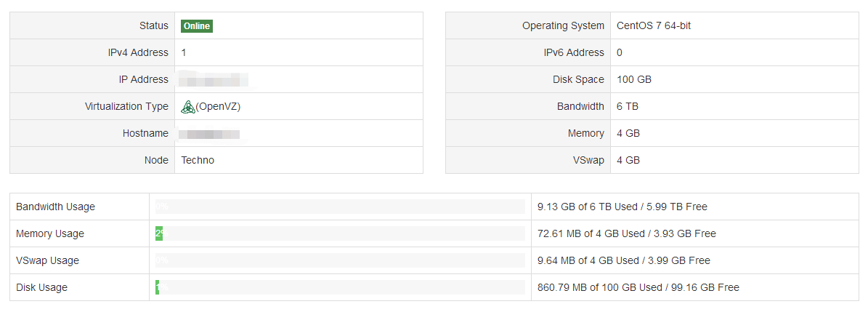Click the 100 GB Disk Space value
This screenshot has width=868, height=312.
coord(634,79)
